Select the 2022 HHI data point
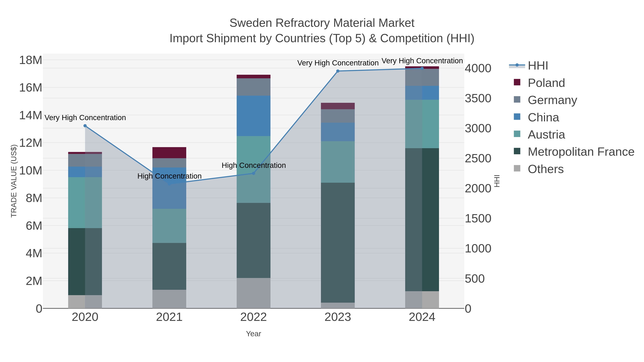 coord(253,173)
